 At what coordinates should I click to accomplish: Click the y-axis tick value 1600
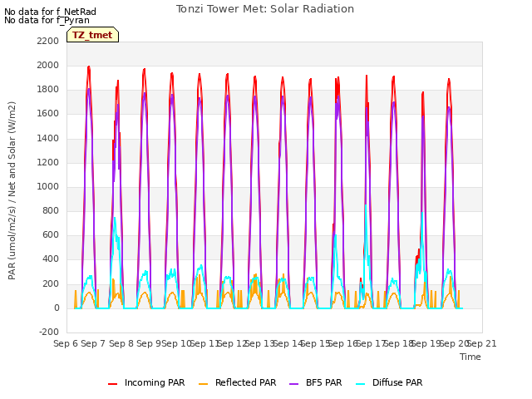pos(48,114)
